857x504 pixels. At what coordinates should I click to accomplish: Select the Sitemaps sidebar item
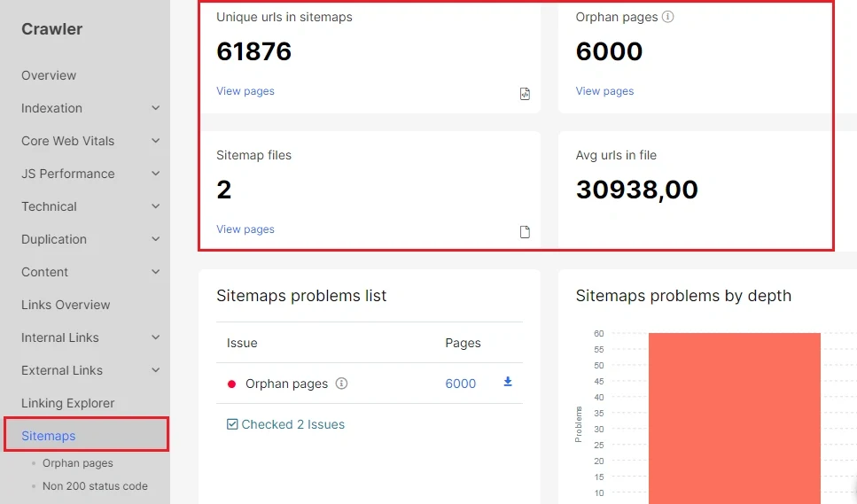pos(86,435)
